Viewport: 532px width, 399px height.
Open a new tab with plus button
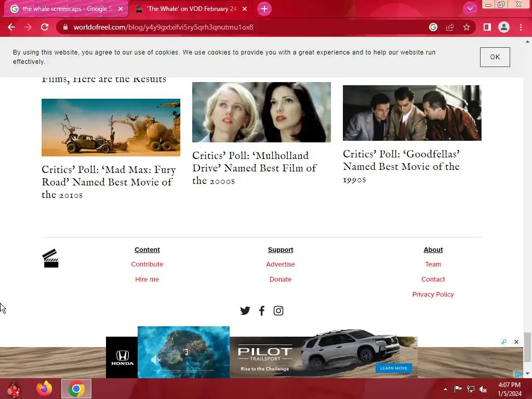coord(264,9)
